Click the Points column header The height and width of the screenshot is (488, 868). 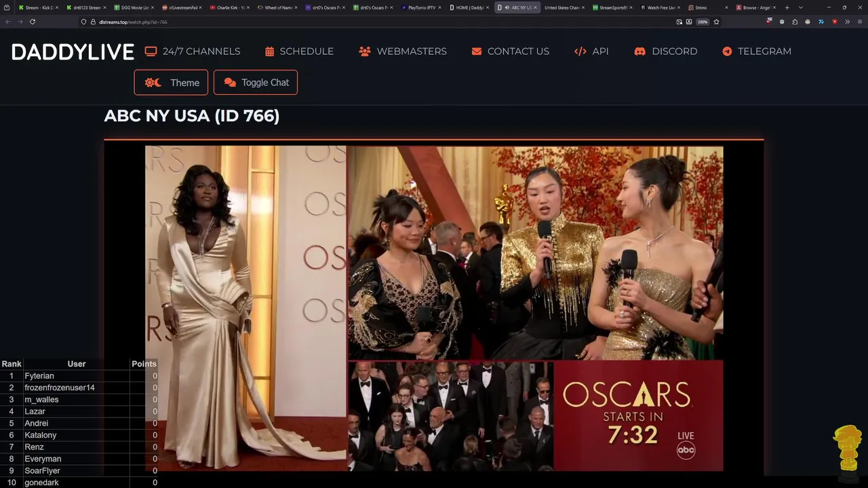tap(144, 364)
